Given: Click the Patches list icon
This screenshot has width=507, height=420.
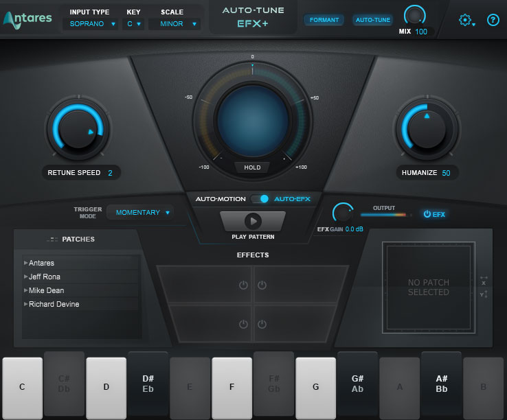Looking at the screenshot, I should tap(52, 240).
